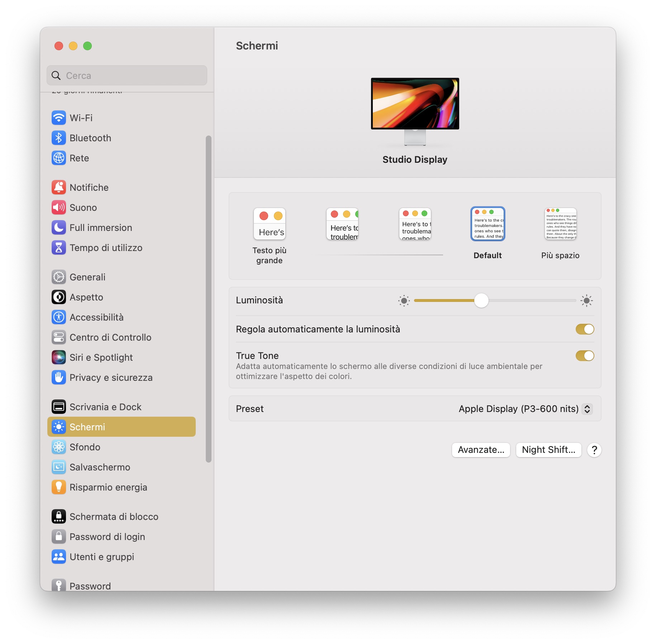
Task: Click the Scrivania e Dock icon
Action: tap(58, 407)
